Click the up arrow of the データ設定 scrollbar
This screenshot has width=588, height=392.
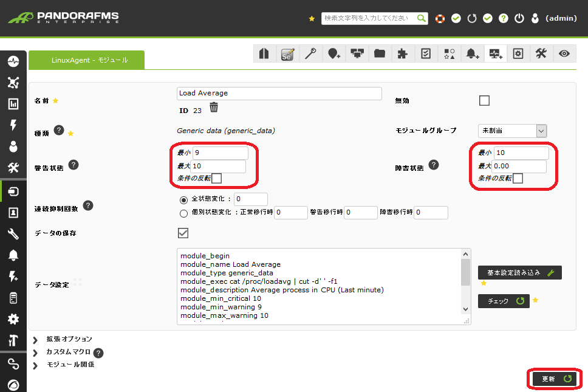(x=466, y=254)
